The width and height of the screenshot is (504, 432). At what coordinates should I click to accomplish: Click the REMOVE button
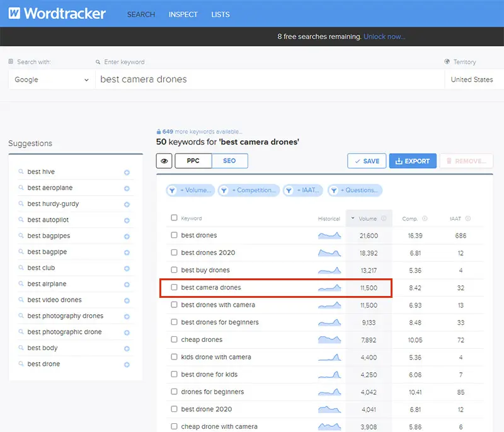466,161
